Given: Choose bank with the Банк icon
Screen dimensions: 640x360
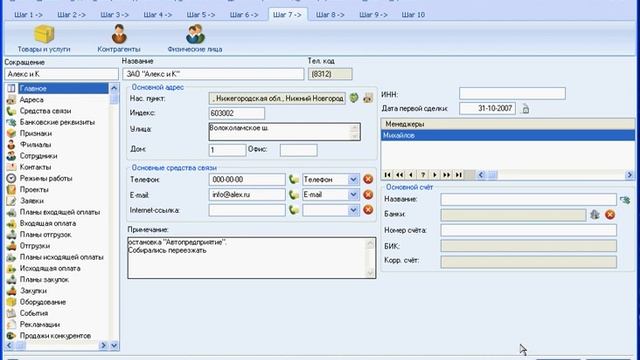Looking at the screenshot, I should [595, 214].
